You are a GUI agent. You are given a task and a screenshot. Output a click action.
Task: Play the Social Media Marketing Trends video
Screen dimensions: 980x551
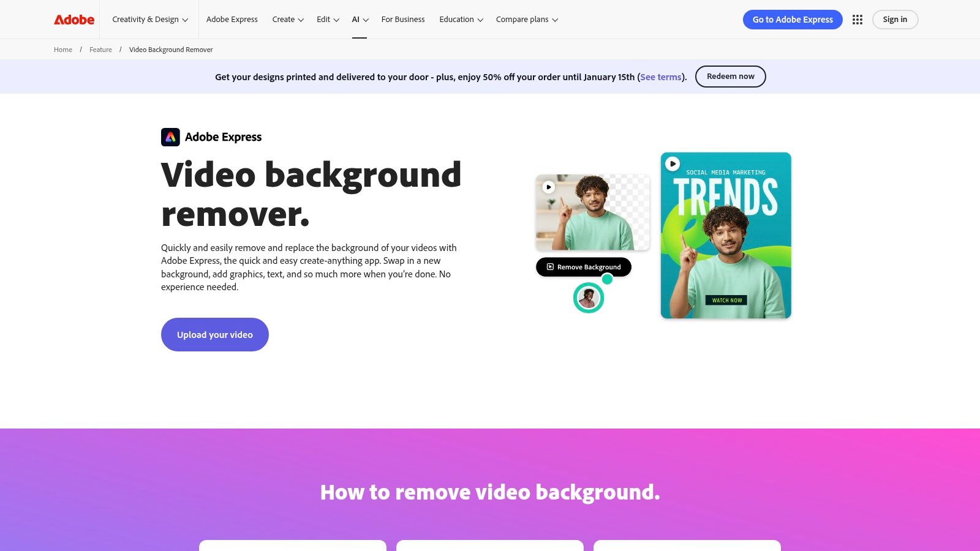tap(673, 163)
